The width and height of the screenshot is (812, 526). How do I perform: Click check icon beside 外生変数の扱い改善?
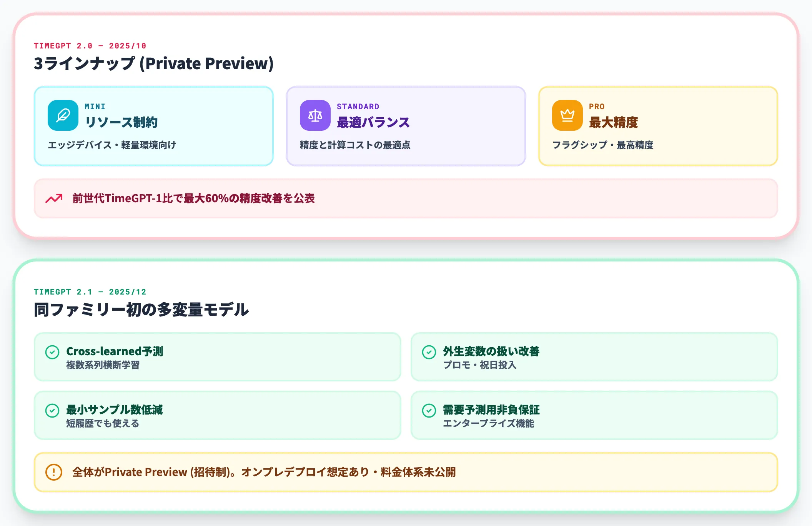tap(429, 352)
